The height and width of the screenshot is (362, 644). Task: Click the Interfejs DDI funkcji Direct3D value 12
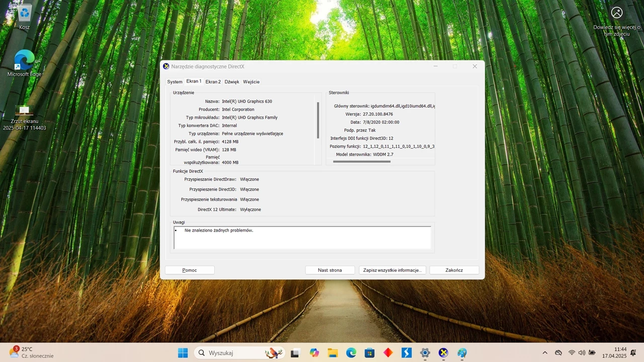coord(390,138)
